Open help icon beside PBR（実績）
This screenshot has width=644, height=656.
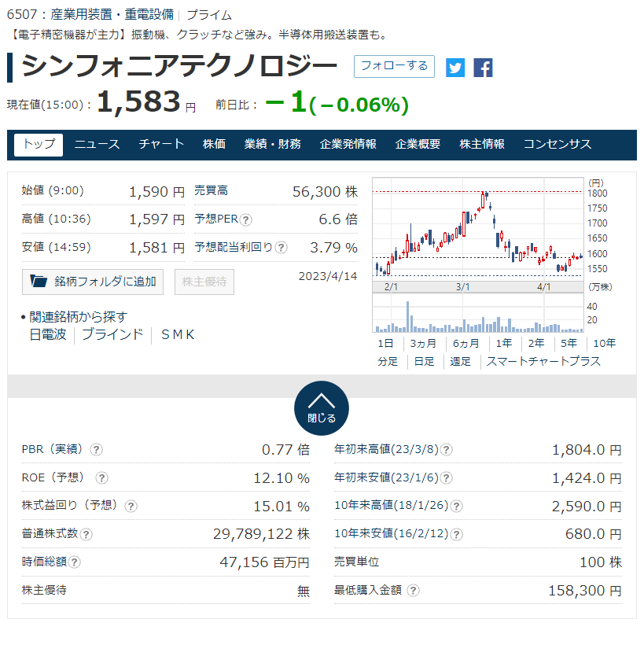(x=97, y=450)
